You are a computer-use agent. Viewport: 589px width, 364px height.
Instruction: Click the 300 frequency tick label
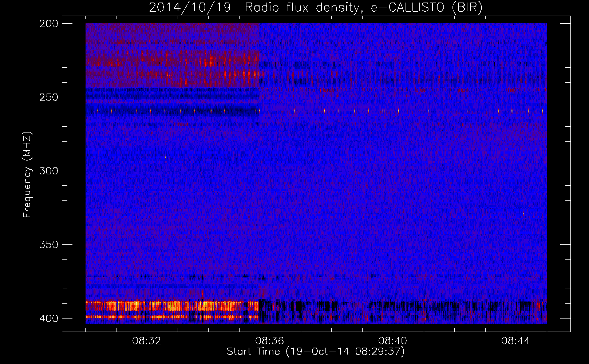49,171
